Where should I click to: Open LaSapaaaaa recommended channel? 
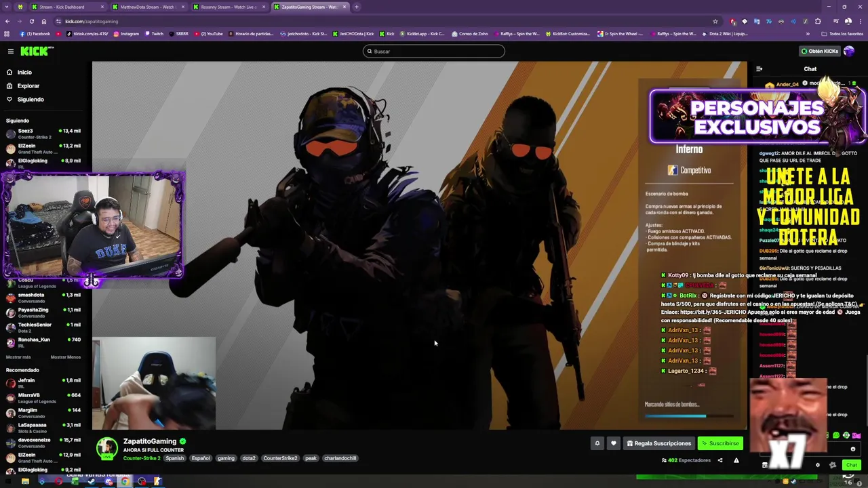(x=43, y=428)
